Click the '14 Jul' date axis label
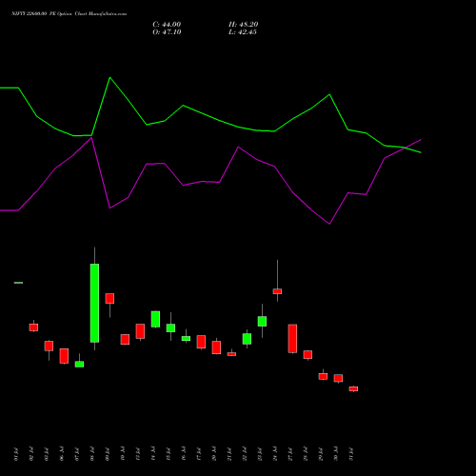Screen dimensions: 476x476 153,454
